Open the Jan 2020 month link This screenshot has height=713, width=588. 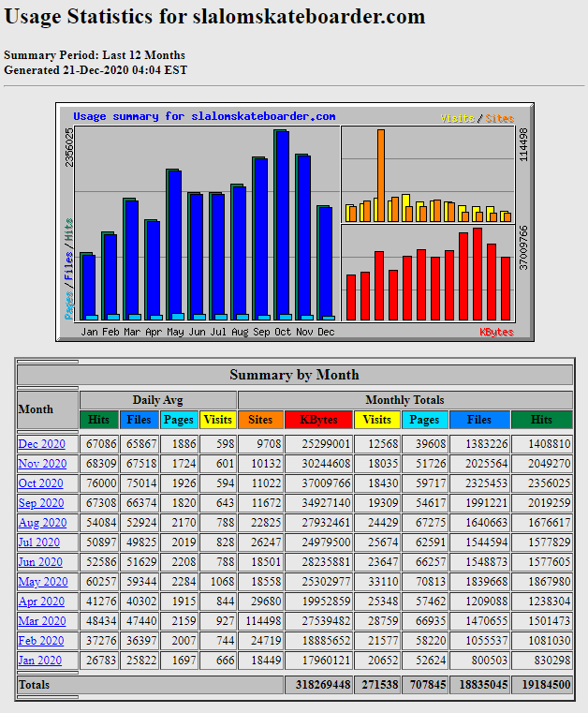pos(40,661)
